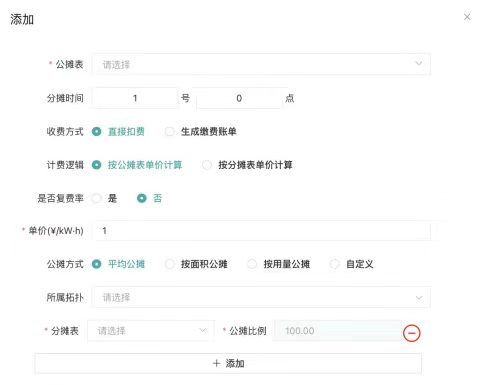Close the 添加 dialog with X icon
Image resolution: width=480 pixels, height=385 pixels.
467,17
